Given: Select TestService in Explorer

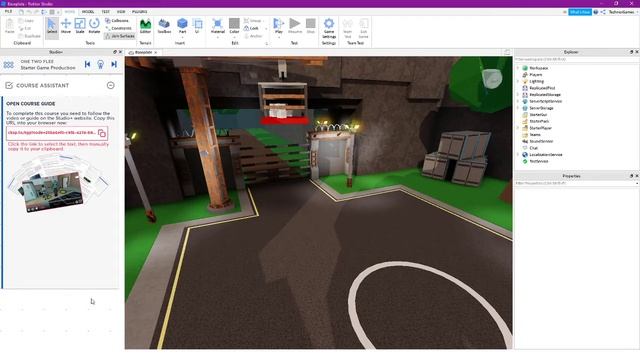Looking at the screenshot, I should point(539,161).
